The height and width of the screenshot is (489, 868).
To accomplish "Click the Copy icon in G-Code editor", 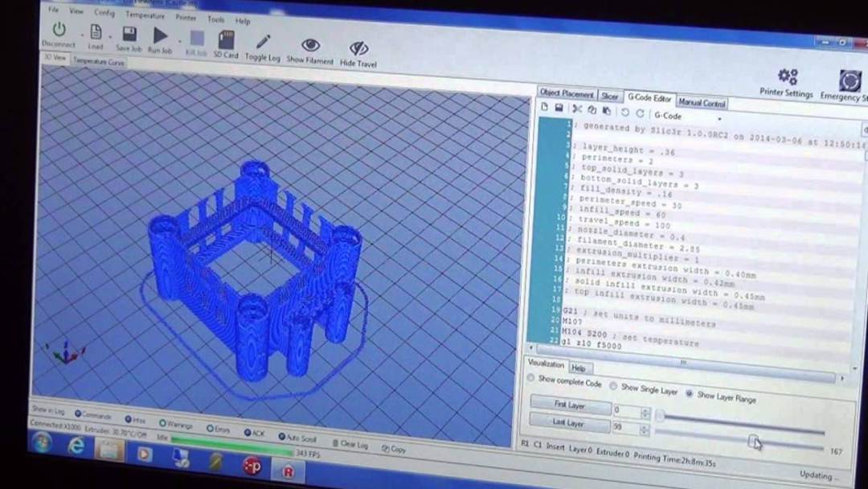I will coord(592,110).
